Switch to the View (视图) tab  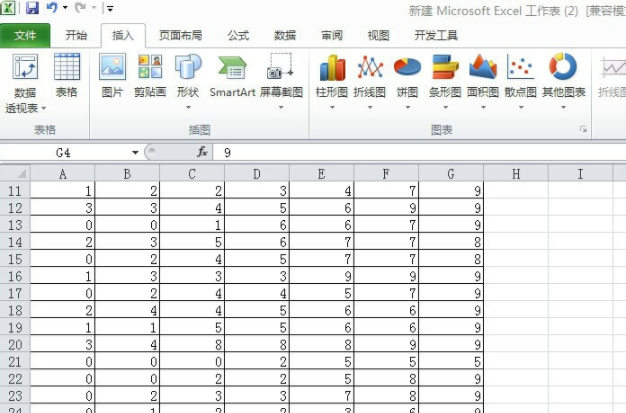[378, 36]
